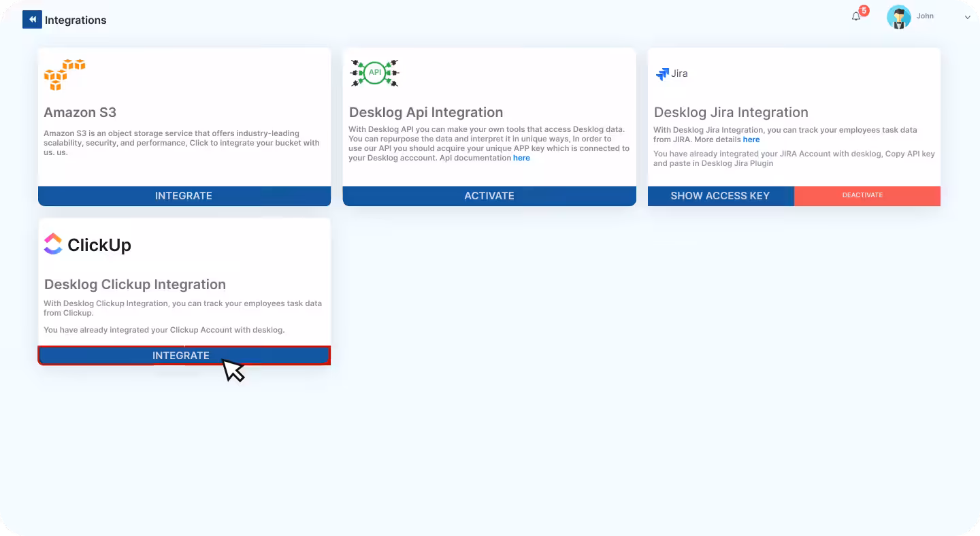
Task: Click the 'Desklog Clickup Integration' heading
Action: pos(135,284)
